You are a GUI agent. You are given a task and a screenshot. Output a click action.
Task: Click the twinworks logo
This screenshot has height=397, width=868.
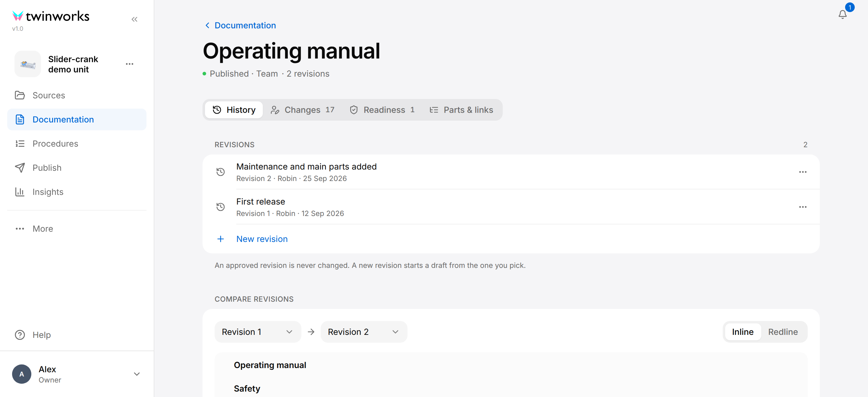51,16
